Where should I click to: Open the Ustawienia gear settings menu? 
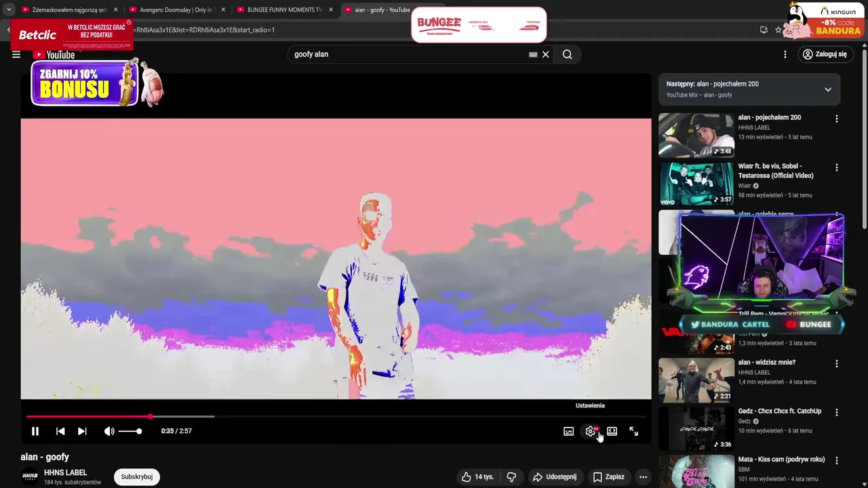591,431
